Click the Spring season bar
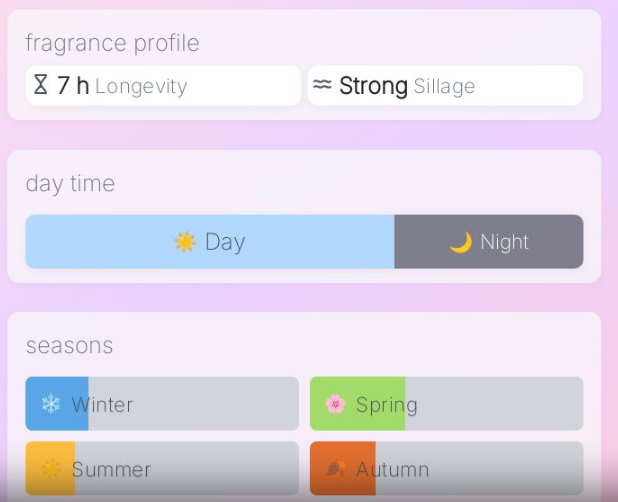 point(446,404)
